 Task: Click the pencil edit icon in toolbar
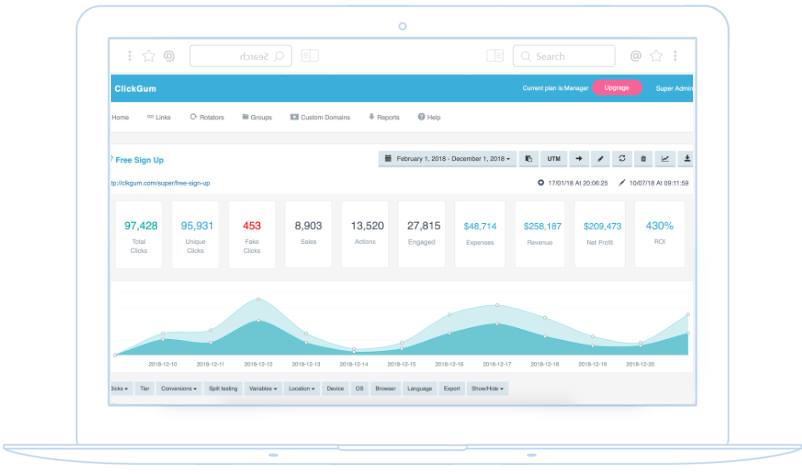click(600, 159)
